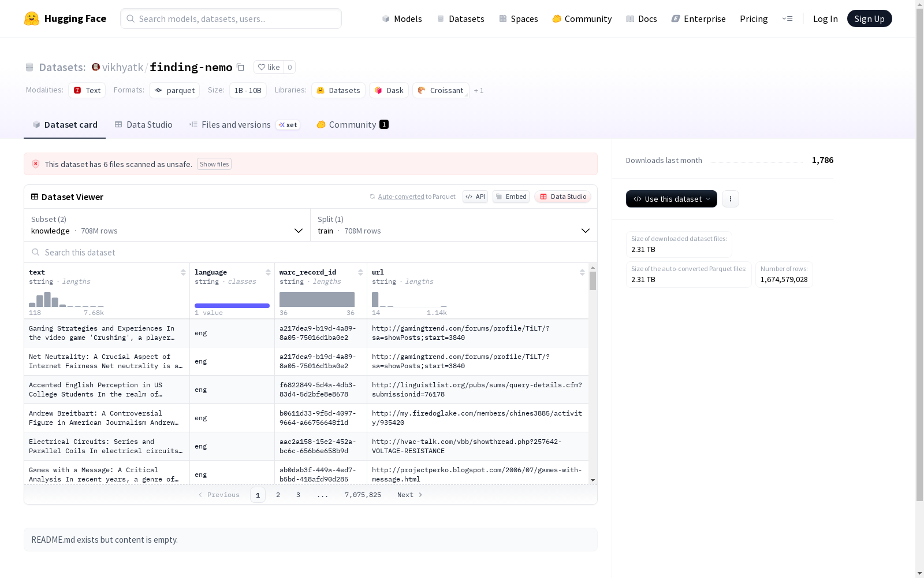
Task: Click the table scroll down arrow
Action: tap(593, 480)
